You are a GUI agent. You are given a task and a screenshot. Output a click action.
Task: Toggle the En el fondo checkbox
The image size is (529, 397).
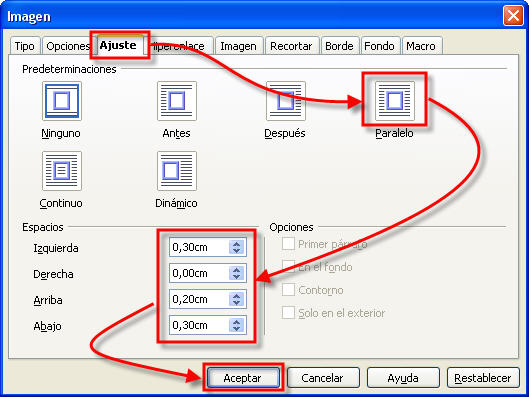[288, 266]
